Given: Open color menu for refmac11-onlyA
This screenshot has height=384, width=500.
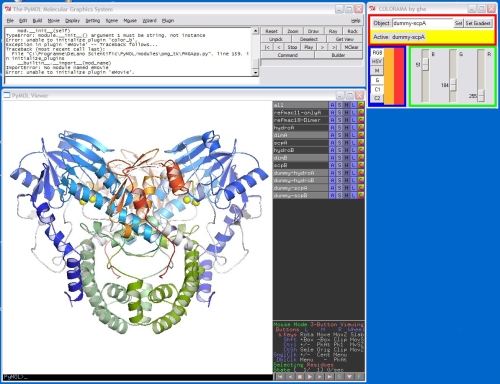Looking at the screenshot, I should 361,113.
